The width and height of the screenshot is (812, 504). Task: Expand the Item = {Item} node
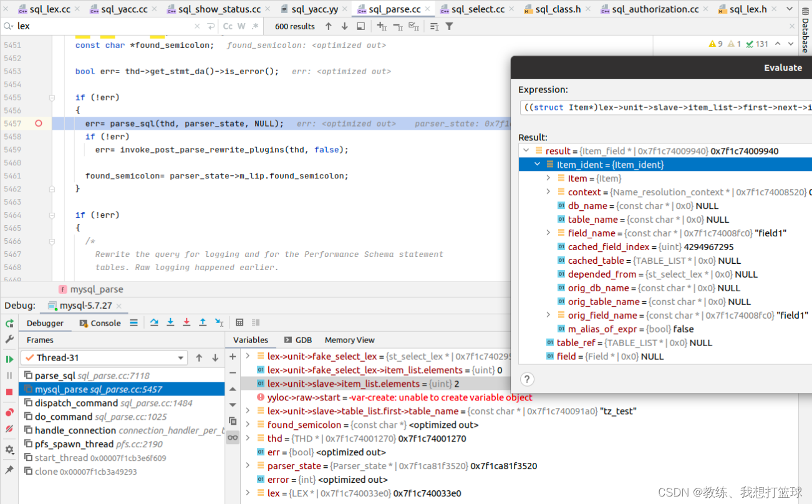point(548,178)
